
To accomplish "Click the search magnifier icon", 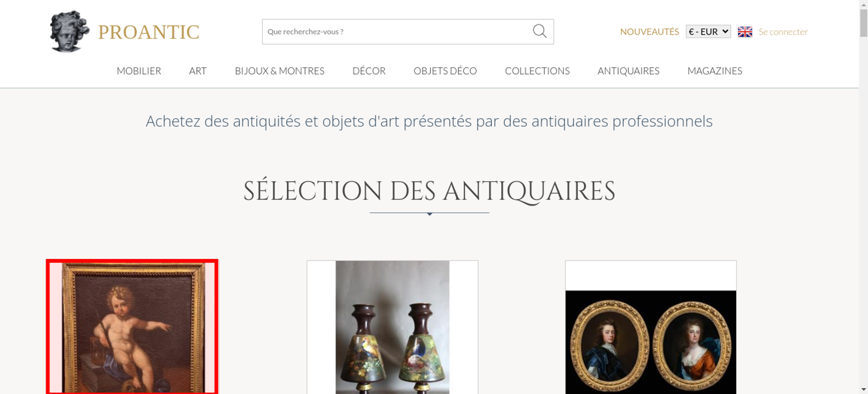I will (539, 31).
